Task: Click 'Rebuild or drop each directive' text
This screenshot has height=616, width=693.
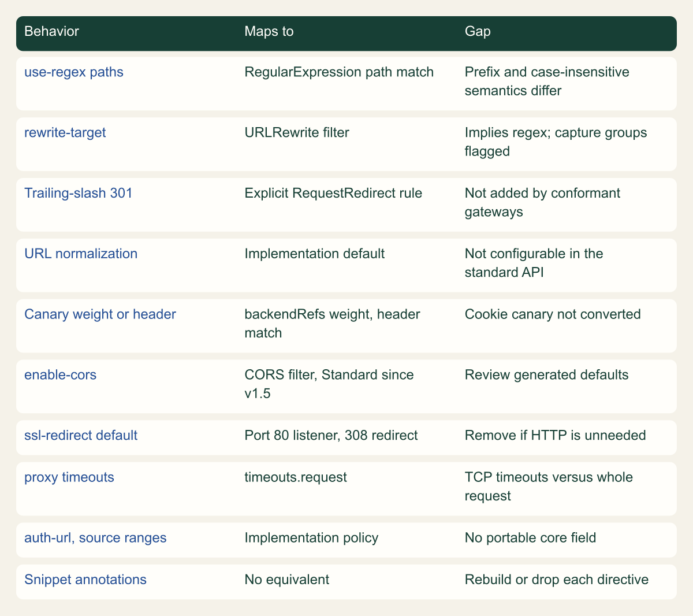Action: (x=557, y=579)
